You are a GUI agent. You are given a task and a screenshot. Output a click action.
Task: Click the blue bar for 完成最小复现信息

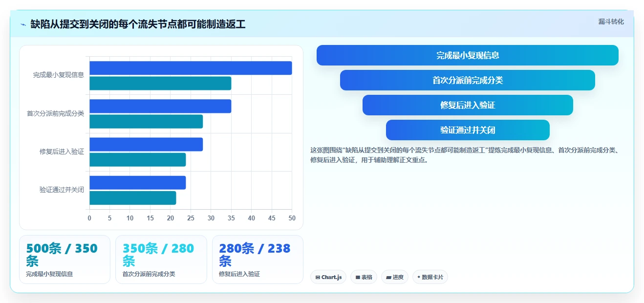(x=191, y=68)
